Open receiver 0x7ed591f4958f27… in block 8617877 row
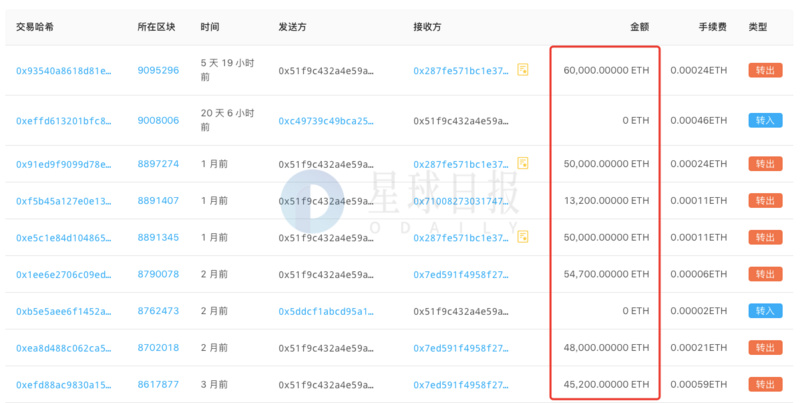800x403 pixels. [x=461, y=385]
